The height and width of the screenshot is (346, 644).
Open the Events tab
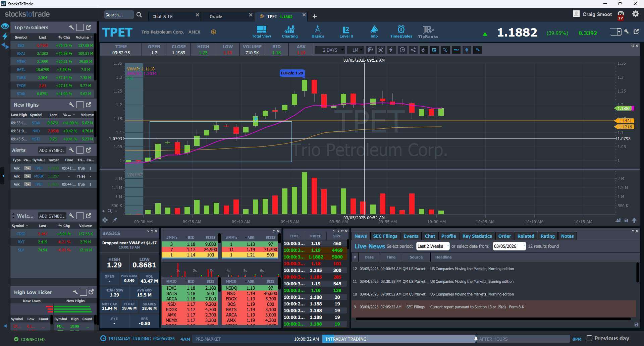[411, 236]
